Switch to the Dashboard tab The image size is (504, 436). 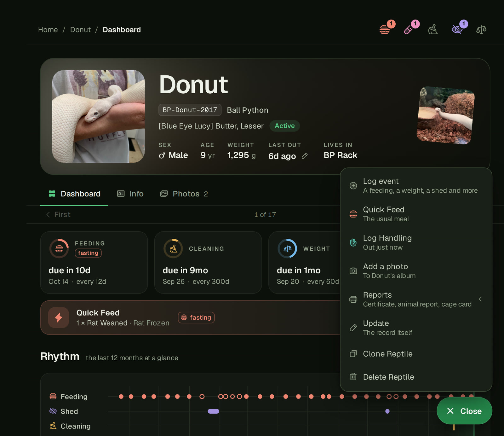(x=74, y=194)
